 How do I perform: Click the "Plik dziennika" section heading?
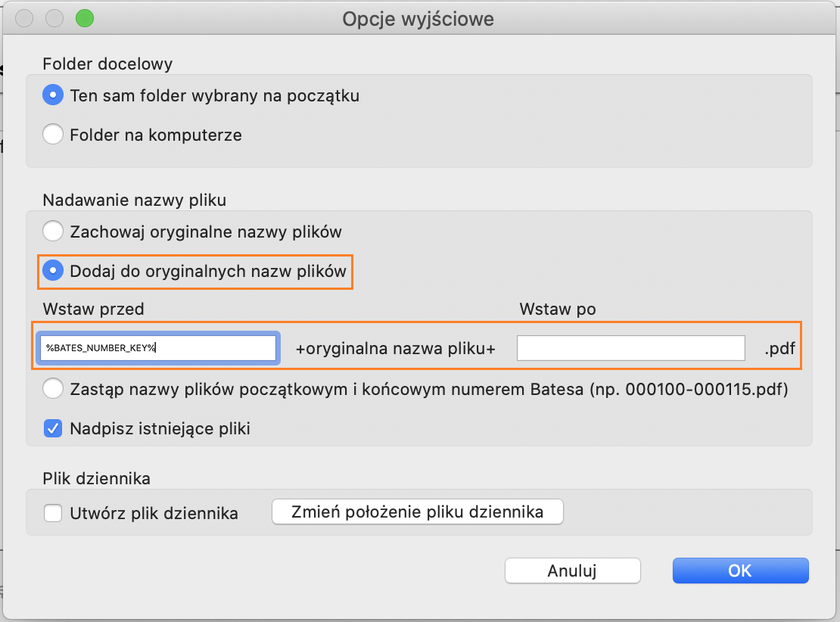click(x=96, y=478)
